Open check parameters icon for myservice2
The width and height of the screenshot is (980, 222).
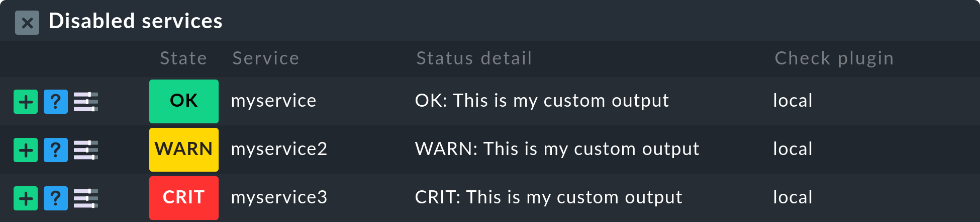coord(86,150)
